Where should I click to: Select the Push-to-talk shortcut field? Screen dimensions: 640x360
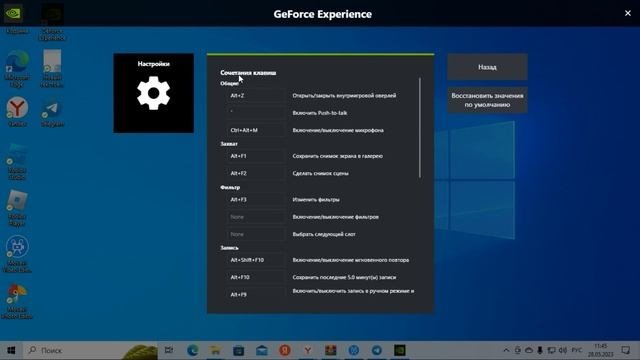point(256,113)
